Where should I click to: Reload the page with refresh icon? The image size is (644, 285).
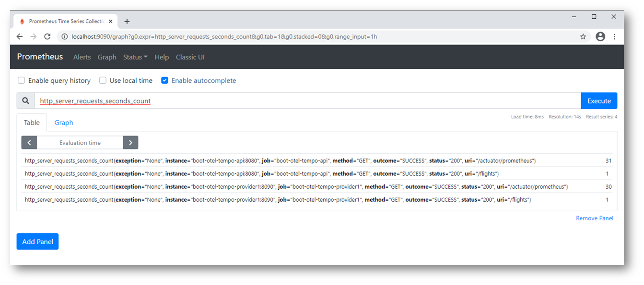[47, 36]
